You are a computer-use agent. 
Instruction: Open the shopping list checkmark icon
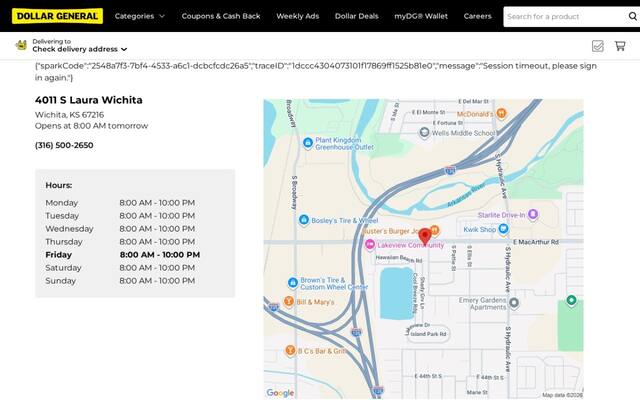coord(598,46)
